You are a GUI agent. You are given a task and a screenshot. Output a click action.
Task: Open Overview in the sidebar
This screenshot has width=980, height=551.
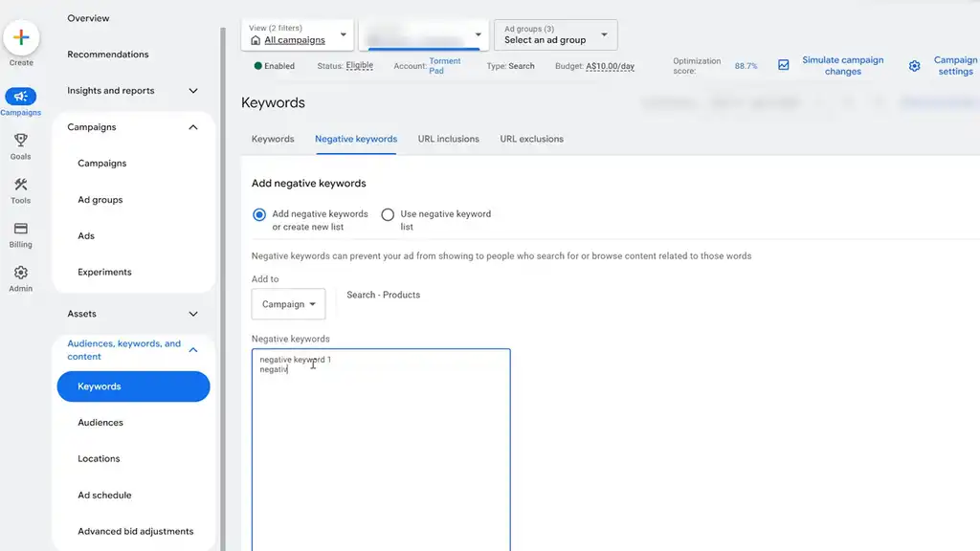pyautogui.click(x=88, y=18)
